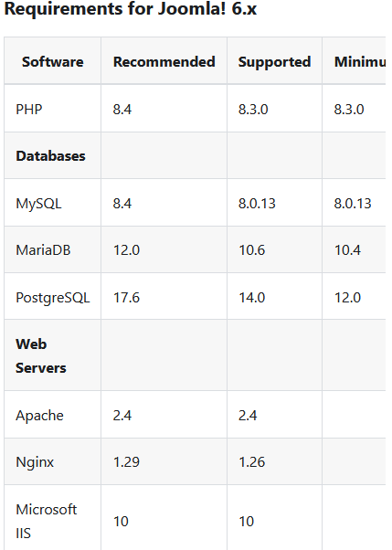Click Nginx recommended version 1.29
This screenshot has height=550, width=392.
click(126, 462)
